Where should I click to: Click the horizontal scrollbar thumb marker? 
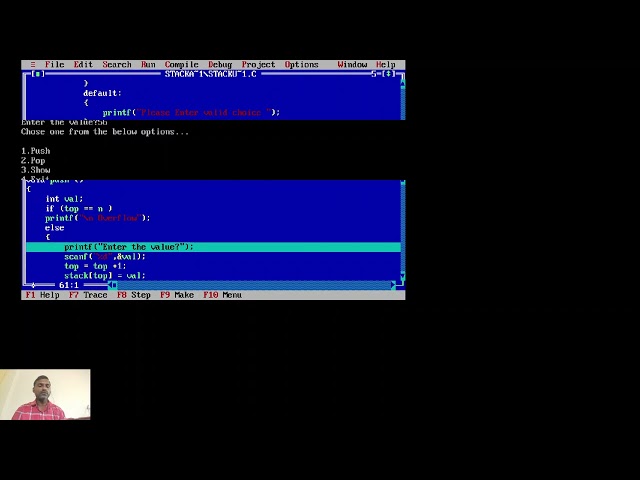115,285
